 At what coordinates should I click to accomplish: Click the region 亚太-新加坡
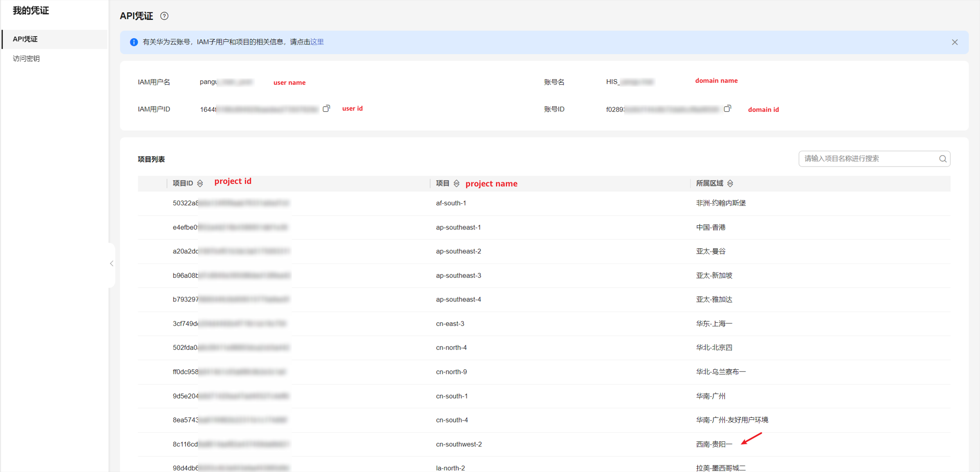coord(714,275)
